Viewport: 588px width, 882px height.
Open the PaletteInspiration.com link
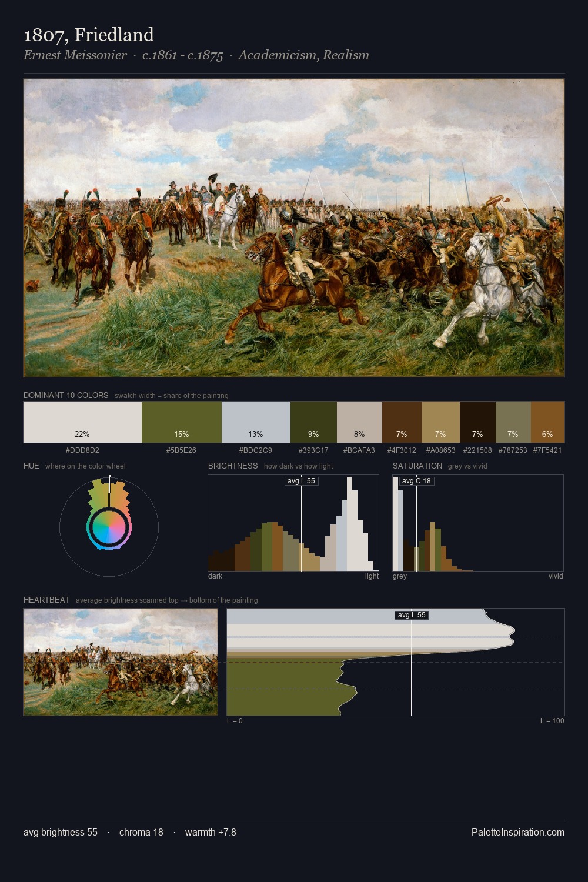[x=518, y=832]
